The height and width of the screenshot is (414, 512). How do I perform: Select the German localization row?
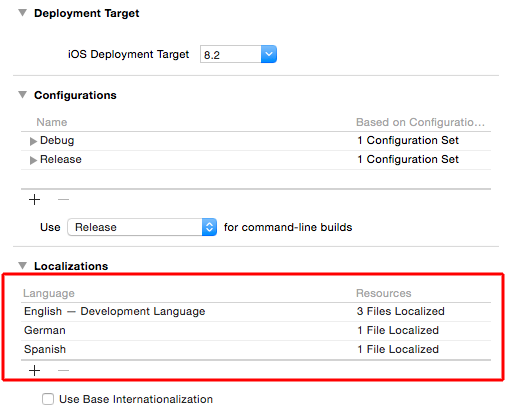click(256, 331)
